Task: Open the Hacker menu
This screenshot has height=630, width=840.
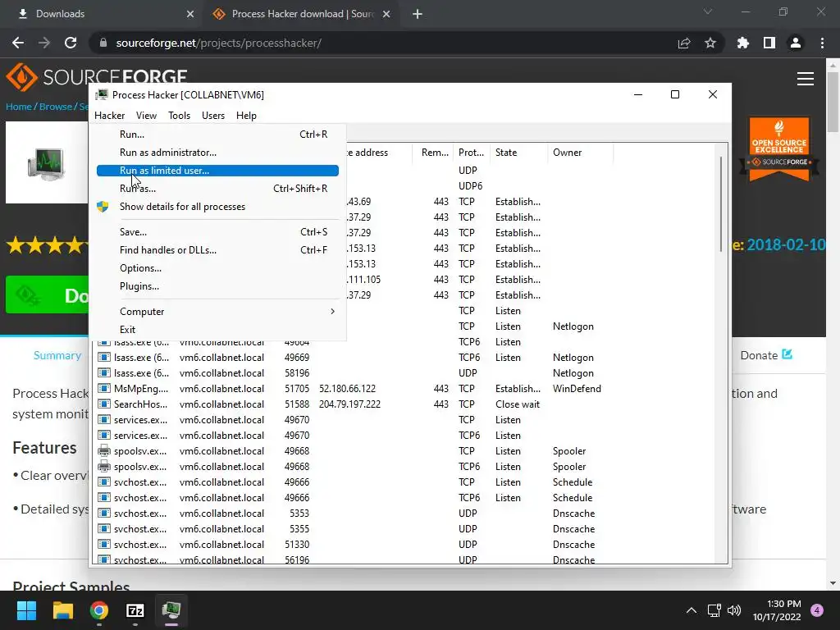Action: coord(109,115)
